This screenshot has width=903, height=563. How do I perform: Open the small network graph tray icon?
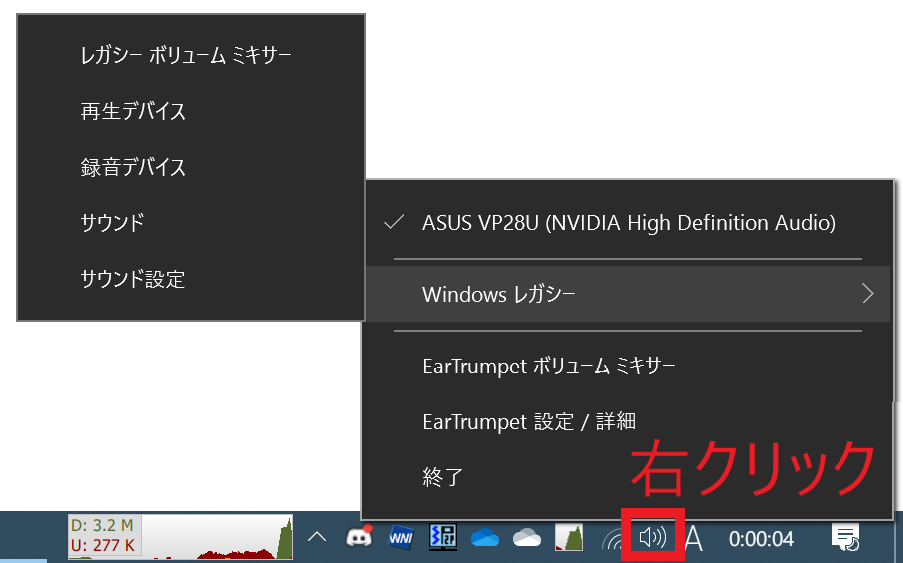tap(569, 537)
